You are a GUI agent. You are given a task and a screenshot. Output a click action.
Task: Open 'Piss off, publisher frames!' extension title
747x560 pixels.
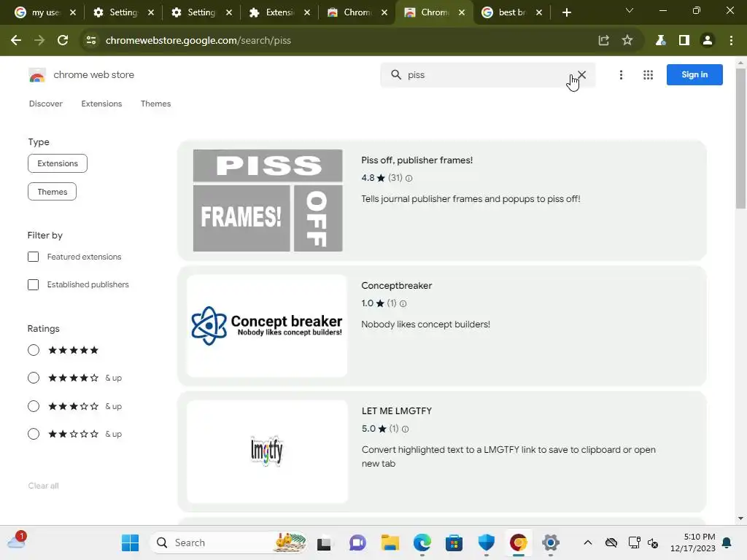tap(417, 160)
